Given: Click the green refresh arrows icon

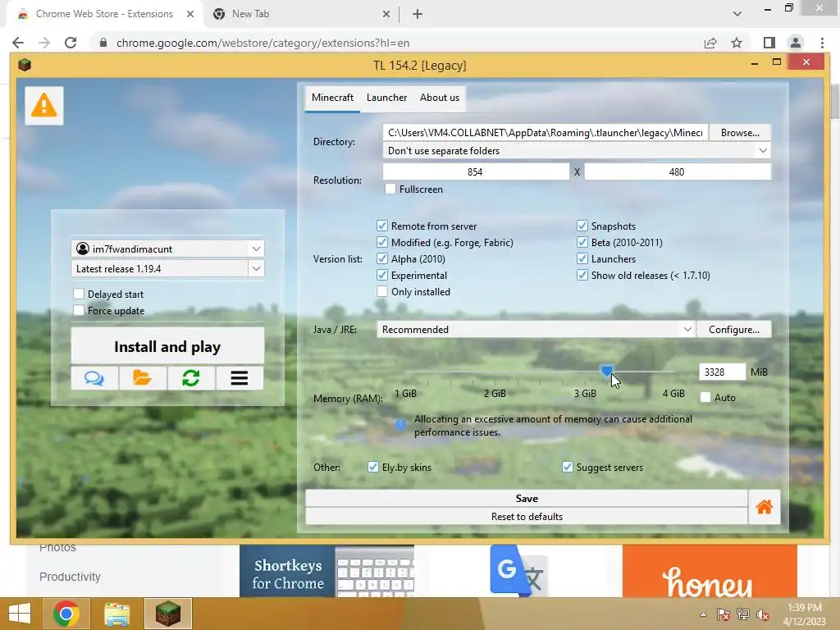Looking at the screenshot, I should [190, 378].
